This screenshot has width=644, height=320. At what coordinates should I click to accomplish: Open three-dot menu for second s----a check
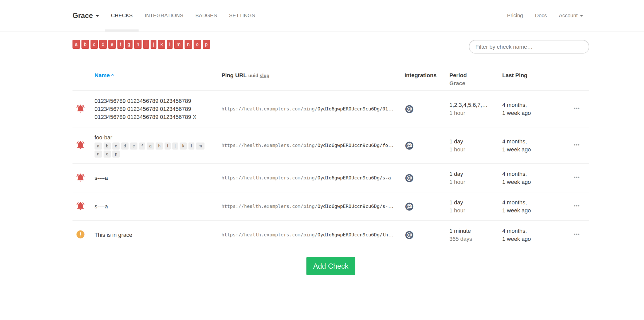click(x=576, y=206)
